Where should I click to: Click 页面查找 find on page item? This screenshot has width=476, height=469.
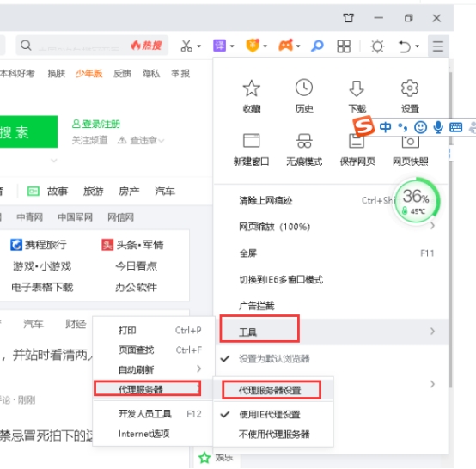click(x=154, y=350)
